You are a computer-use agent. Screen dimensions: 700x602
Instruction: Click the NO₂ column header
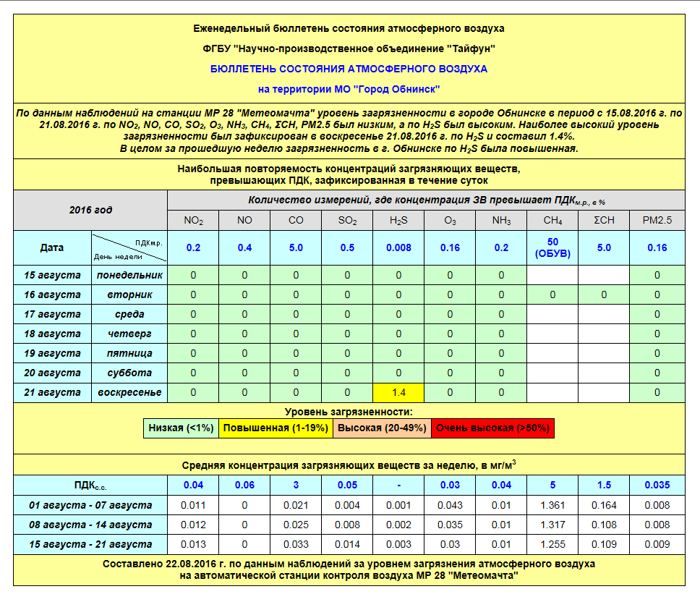(x=193, y=221)
